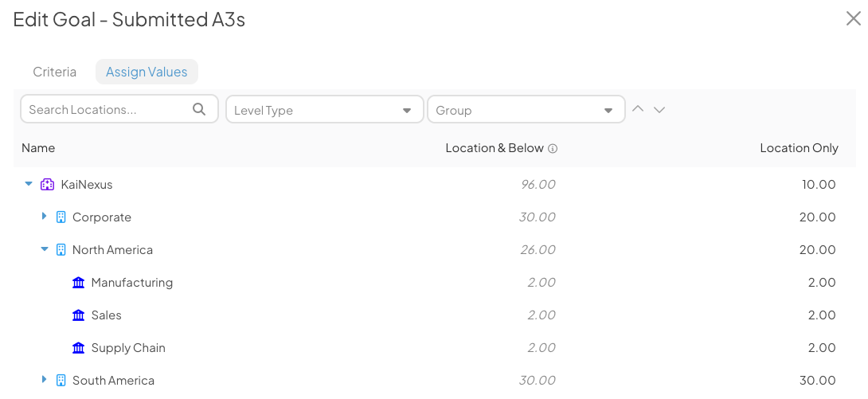
Task: Switch to the Criteria tab
Action: pos(55,72)
